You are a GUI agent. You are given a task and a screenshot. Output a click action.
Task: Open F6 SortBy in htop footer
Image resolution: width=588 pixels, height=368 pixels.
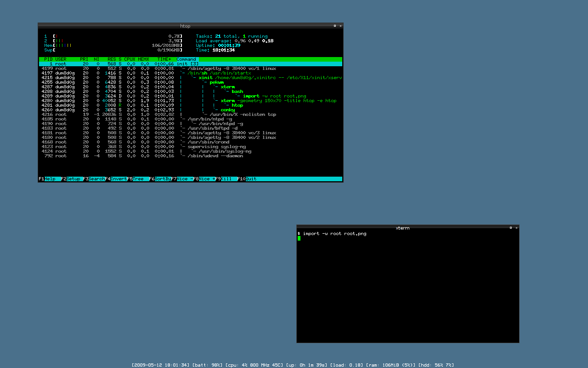coord(160,179)
